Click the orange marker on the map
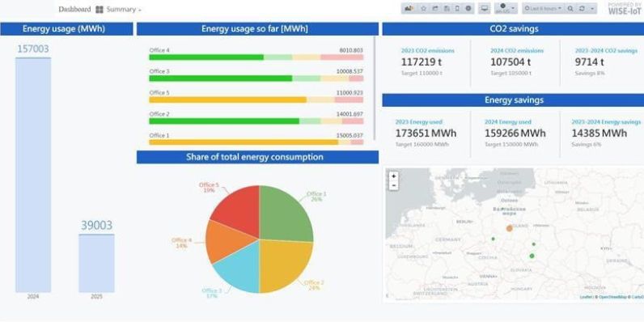The image size is (644, 322). point(509,228)
